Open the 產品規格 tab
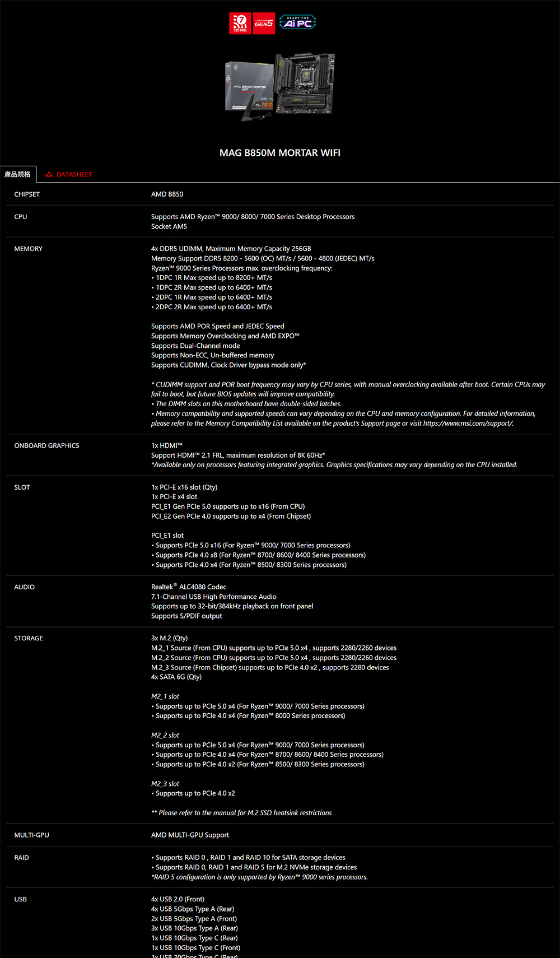560x958 pixels. pos(18,174)
